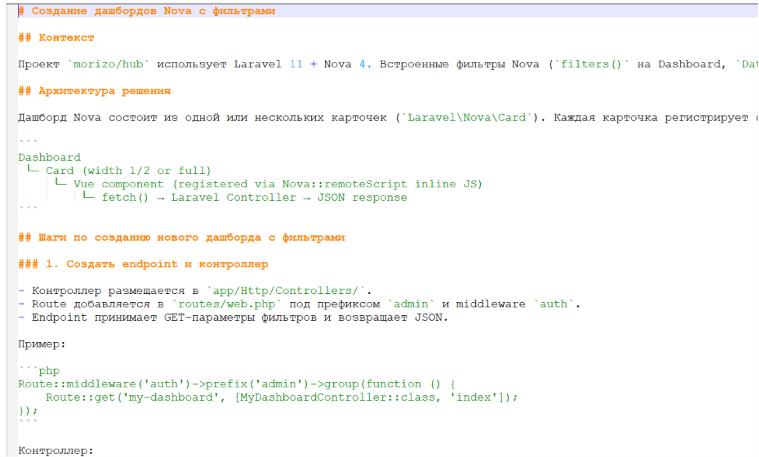Click the "Контроллер:" line at the bottom
This screenshot has width=759, height=457.
coord(56,450)
